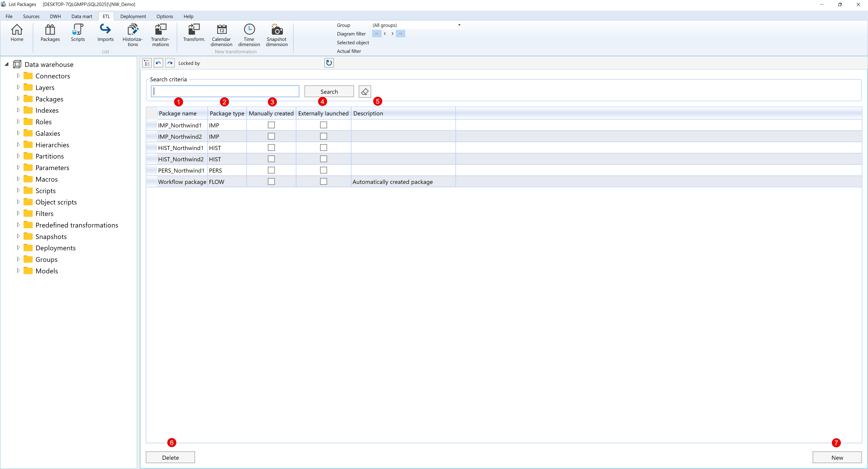Open the Packages list icon
Screen dimensions: 868x469
[x=50, y=33]
